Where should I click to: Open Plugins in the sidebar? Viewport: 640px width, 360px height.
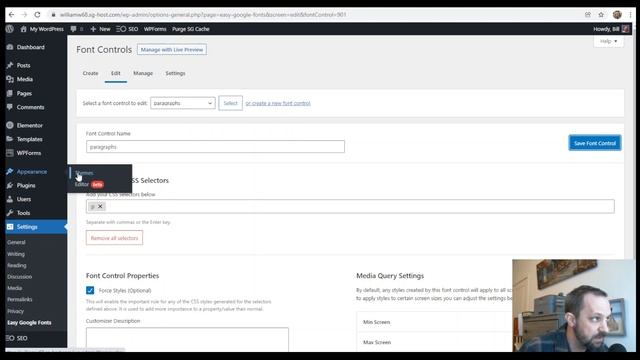[26, 185]
